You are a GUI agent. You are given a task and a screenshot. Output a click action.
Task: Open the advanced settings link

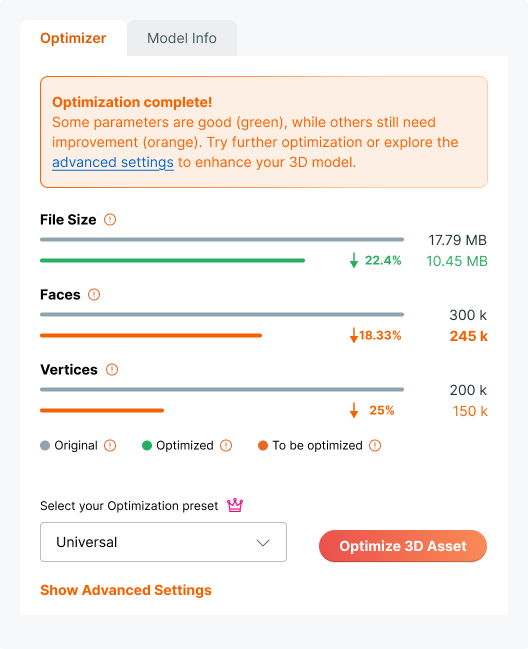[x=113, y=162]
